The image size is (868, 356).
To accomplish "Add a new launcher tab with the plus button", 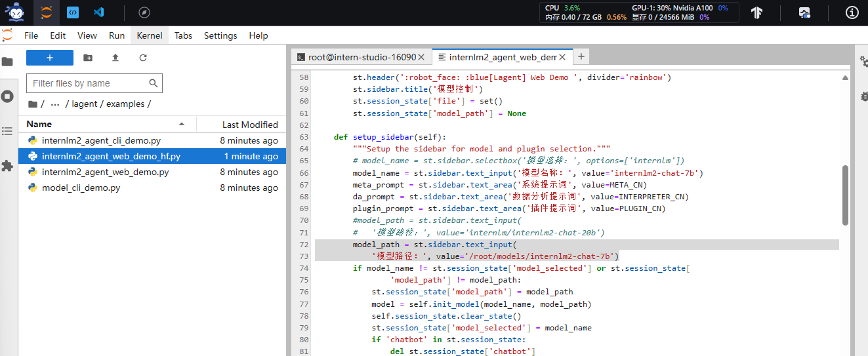I will tap(581, 57).
